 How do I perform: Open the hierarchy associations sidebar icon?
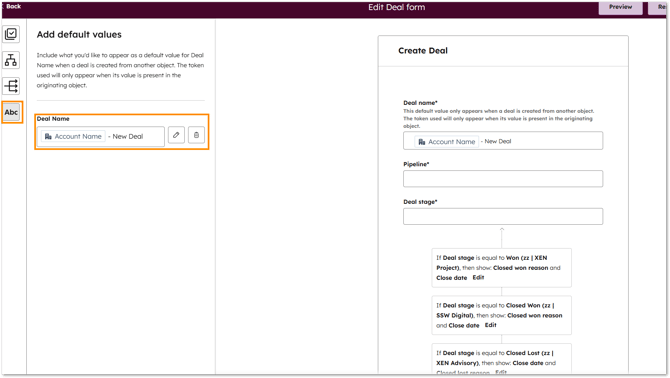(11, 60)
